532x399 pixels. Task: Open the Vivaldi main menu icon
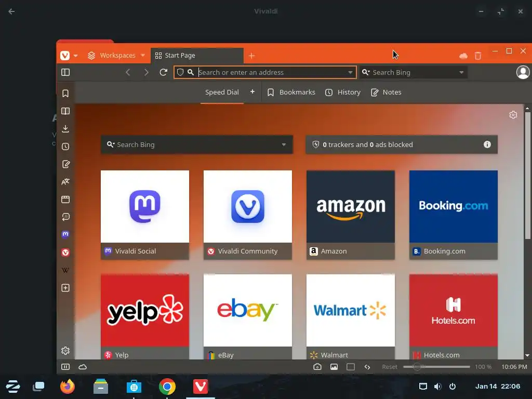tap(65, 55)
